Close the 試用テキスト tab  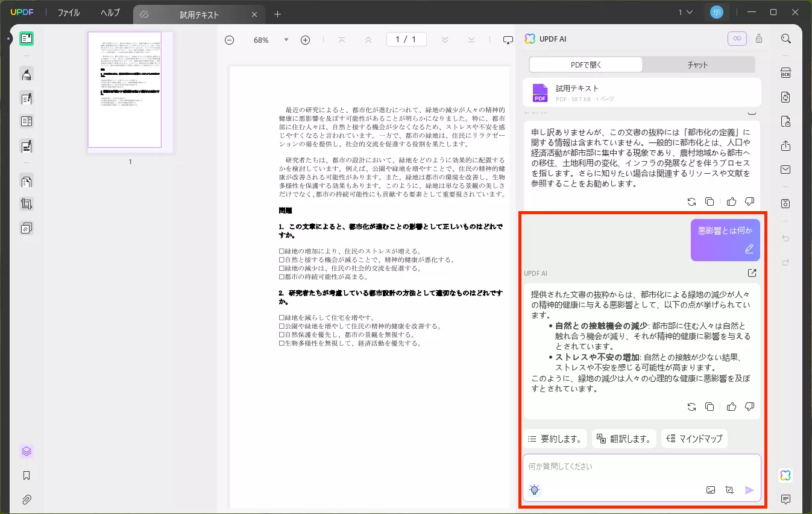point(254,14)
